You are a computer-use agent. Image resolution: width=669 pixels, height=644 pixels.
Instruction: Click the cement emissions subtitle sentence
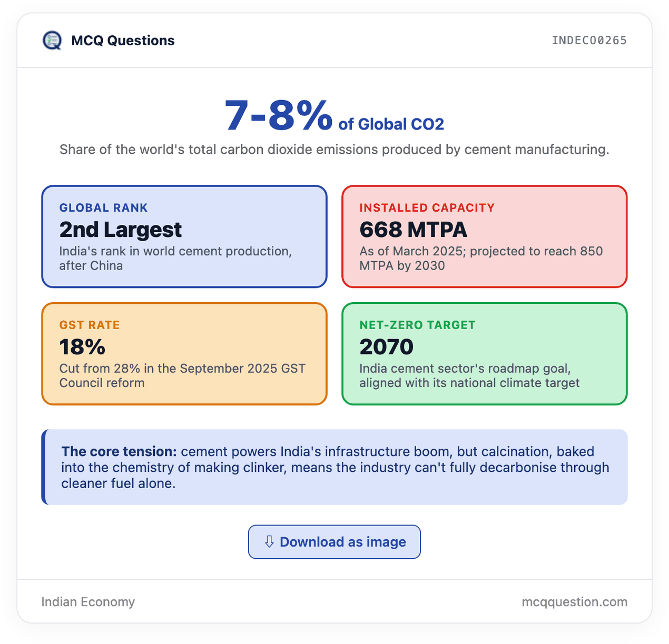coord(334,150)
